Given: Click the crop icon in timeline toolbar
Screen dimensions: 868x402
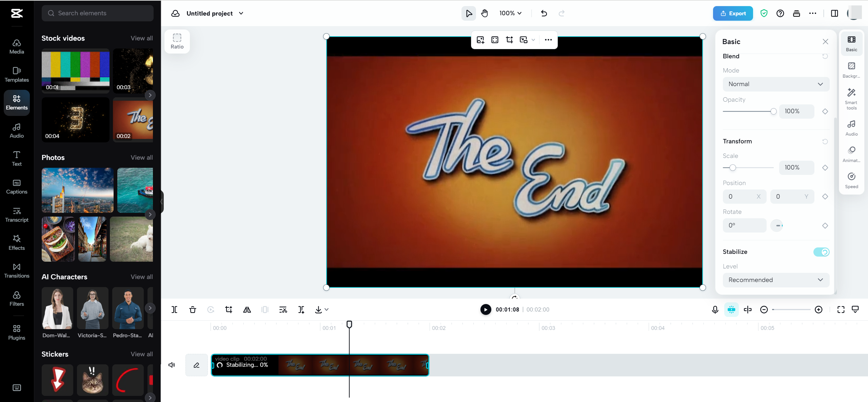Looking at the screenshot, I should tap(229, 309).
